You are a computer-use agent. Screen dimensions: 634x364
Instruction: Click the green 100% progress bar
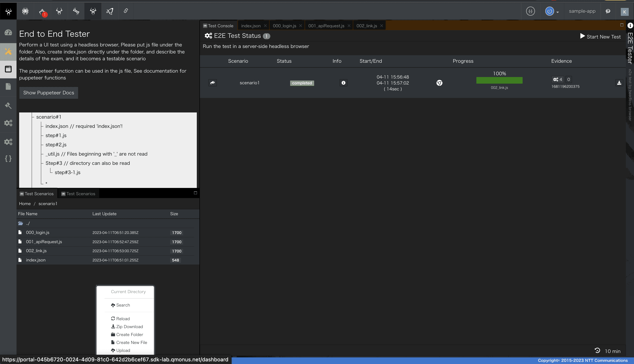click(x=499, y=80)
